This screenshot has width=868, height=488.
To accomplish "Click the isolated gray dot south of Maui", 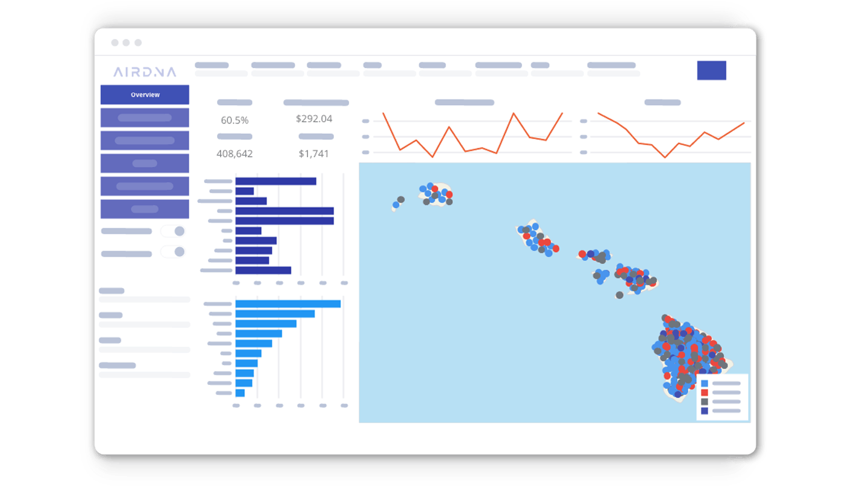I will [x=619, y=295].
